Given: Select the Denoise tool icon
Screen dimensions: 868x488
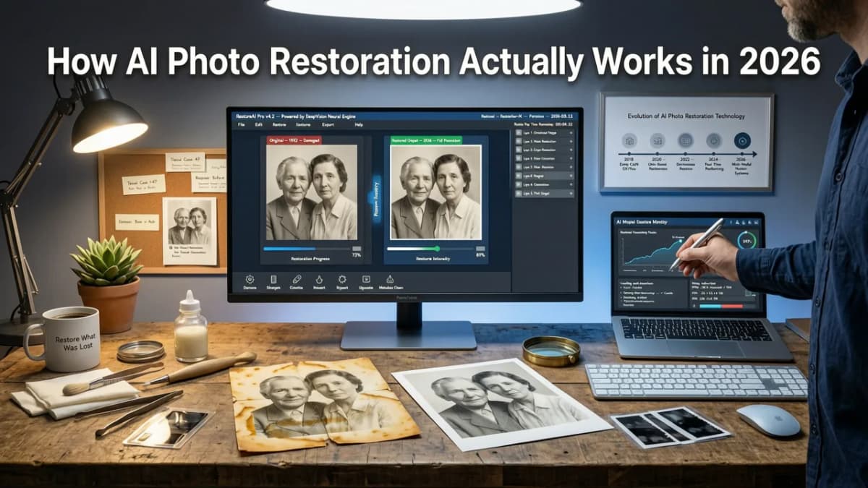Looking at the screenshot, I should (x=250, y=279).
